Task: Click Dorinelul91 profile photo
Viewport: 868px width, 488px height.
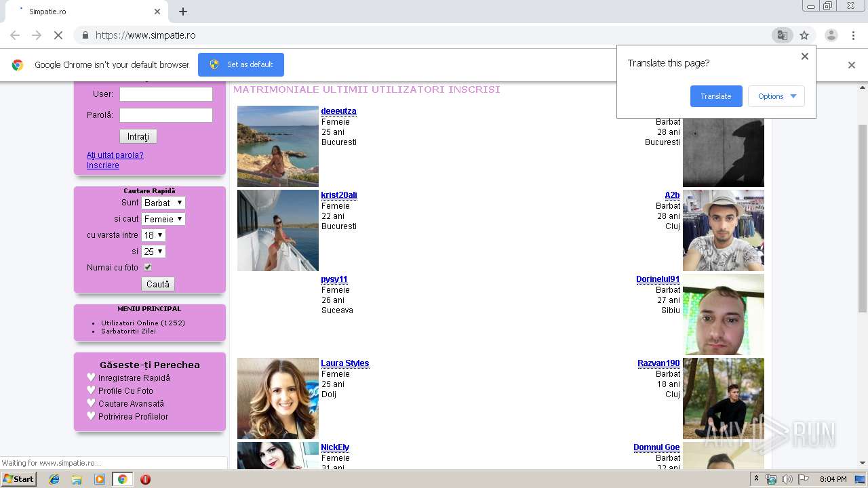Action: pos(724,314)
